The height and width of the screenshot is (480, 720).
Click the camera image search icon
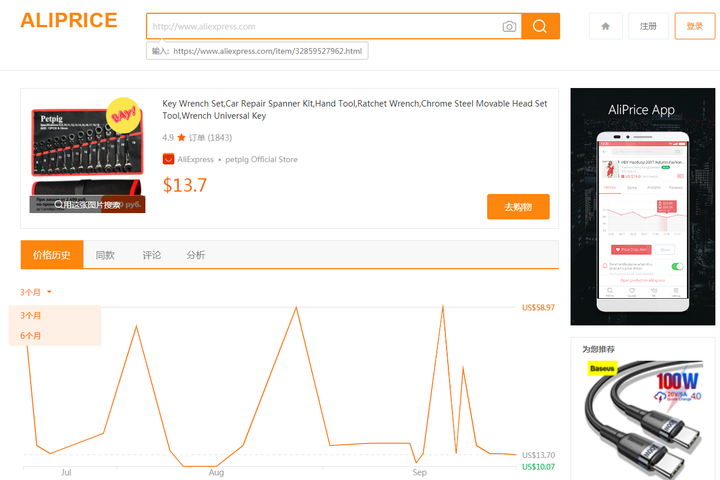(x=509, y=26)
